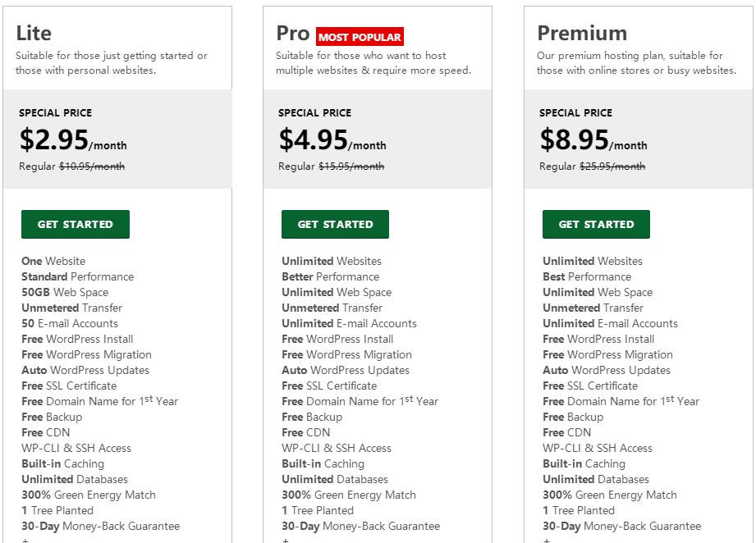Click the $4.95/month special price
The width and height of the screenshot is (756, 543).
(332, 141)
